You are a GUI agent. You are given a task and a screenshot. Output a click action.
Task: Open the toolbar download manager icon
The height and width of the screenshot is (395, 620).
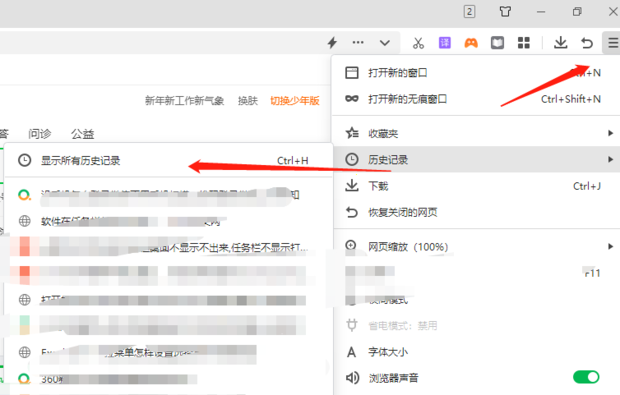pos(560,42)
